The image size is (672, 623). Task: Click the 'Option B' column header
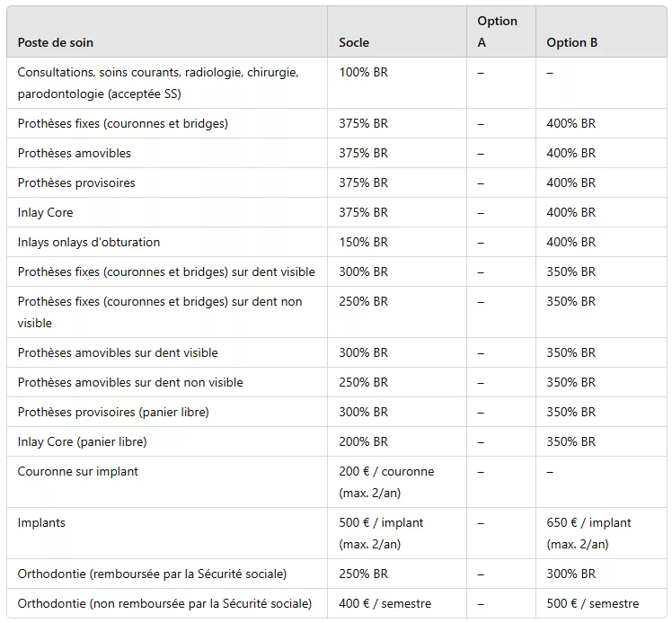pos(571,42)
